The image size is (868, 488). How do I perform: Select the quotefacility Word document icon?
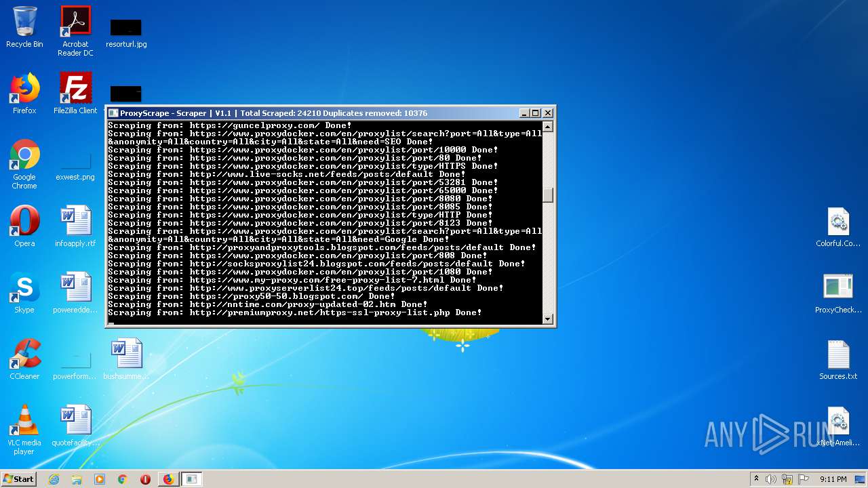coord(75,426)
